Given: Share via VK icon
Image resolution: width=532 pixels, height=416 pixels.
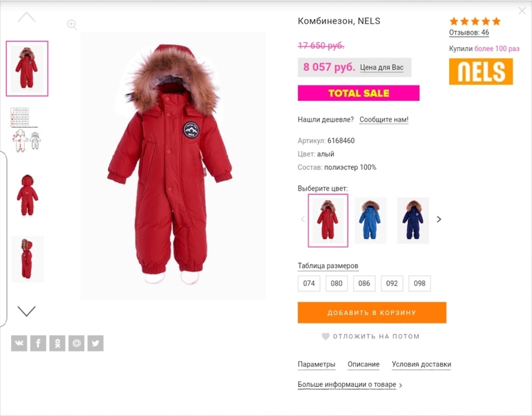Looking at the screenshot, I should click(x=19, y=343).
